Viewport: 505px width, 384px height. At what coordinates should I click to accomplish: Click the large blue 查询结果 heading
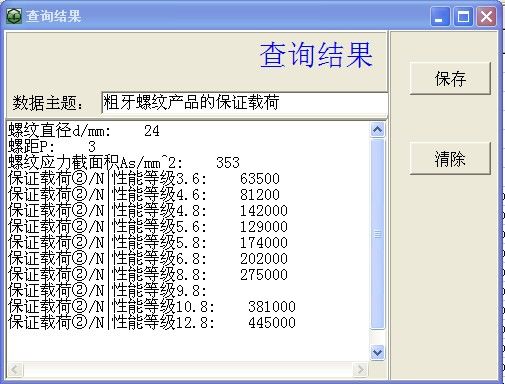[x=316, y=55]
